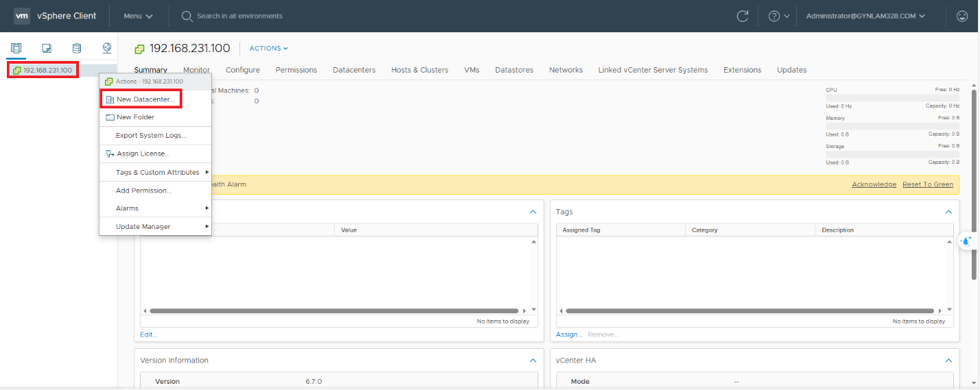Select Export System Logs menu entry
Image resolution: width=980 pixels, height=390 pixels.
click(x=155, y=136)
